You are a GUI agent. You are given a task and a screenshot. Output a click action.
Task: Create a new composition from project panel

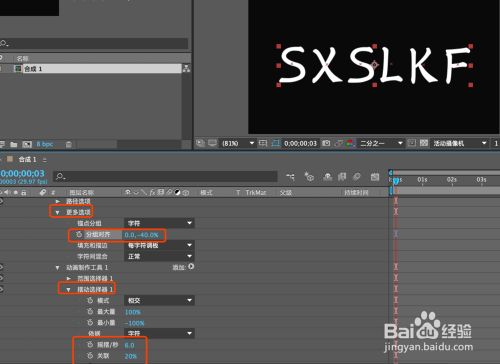tap(27, 144)
